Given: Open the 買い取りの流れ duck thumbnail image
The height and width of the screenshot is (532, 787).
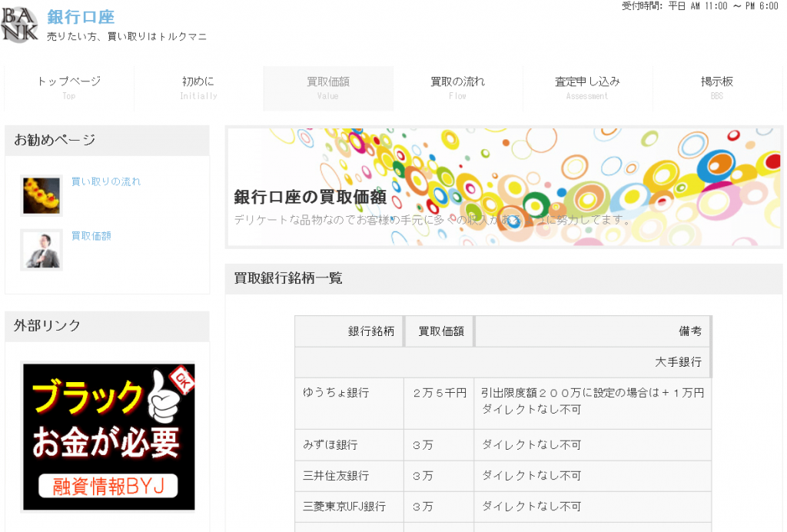Looking at the screenshot, I should click(41, 195).
